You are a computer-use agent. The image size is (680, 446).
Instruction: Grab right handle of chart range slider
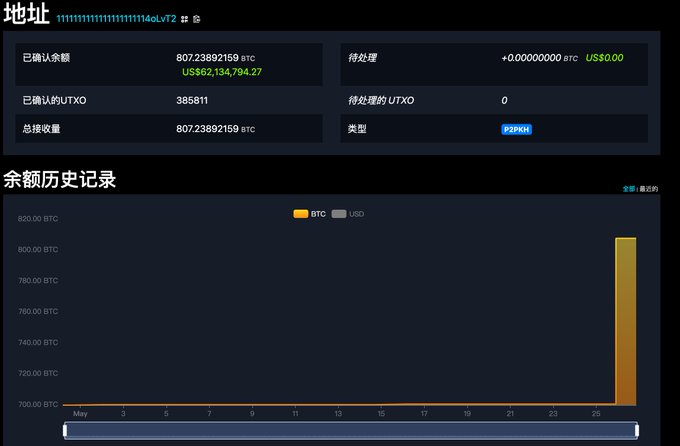[x=637, y=430]
